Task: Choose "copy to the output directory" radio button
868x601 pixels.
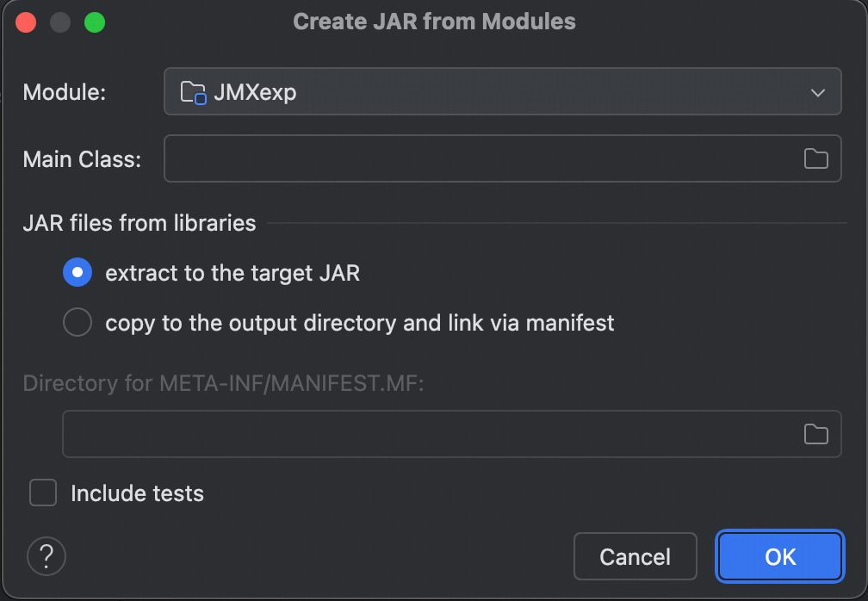Action: [77, 323]
